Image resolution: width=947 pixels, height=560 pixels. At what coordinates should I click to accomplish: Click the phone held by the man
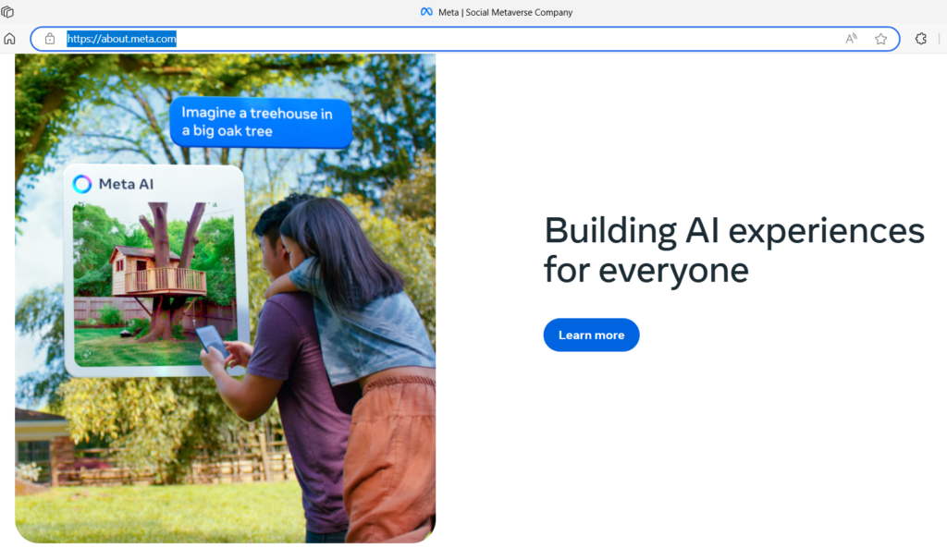pos(212,340)
